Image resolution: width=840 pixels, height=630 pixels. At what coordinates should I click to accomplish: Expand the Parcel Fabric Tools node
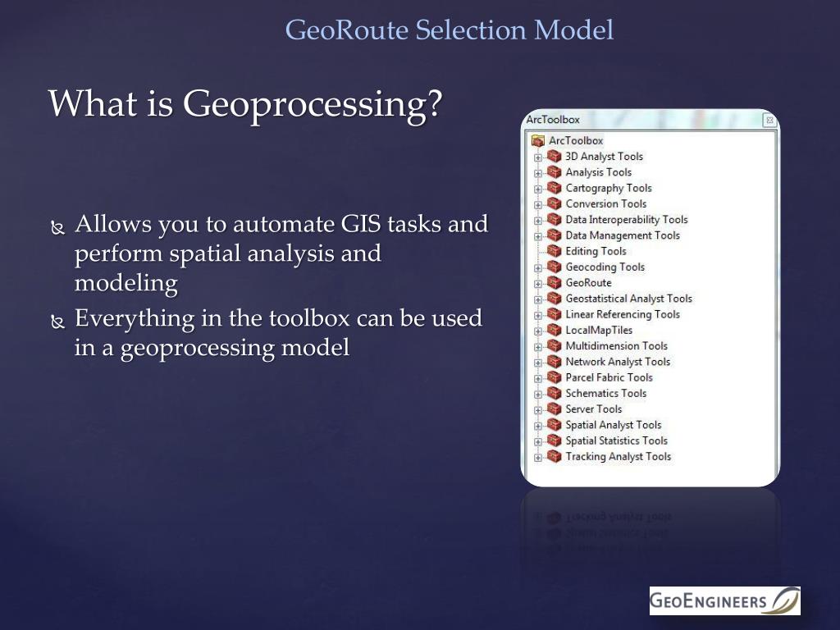[x=538, y=379]
